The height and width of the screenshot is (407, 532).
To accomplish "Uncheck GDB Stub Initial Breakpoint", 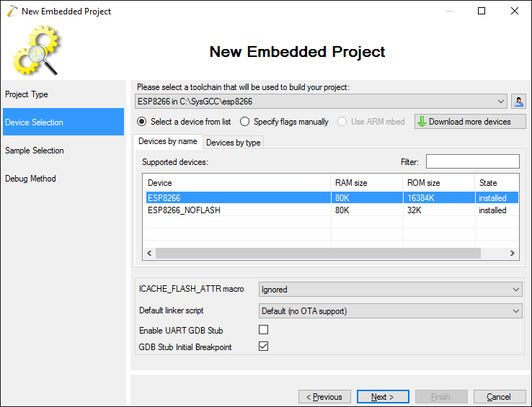I will (x=263, y=346).
